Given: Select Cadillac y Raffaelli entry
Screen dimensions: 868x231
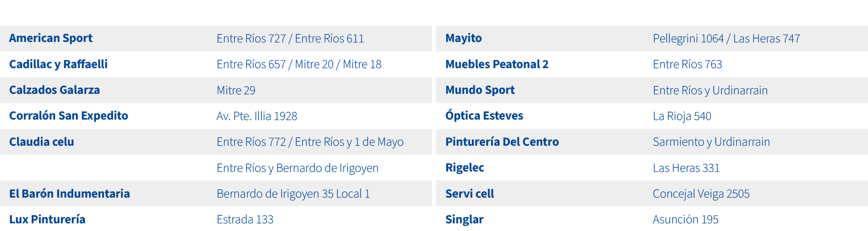Looking at the screenshot, I should pyautogui.click(x=58, y=64).
